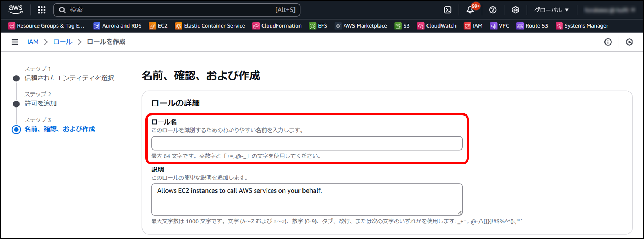Click the description textarea resize handle
This screenshot has width=644, height=239.
tap(459, 213)
